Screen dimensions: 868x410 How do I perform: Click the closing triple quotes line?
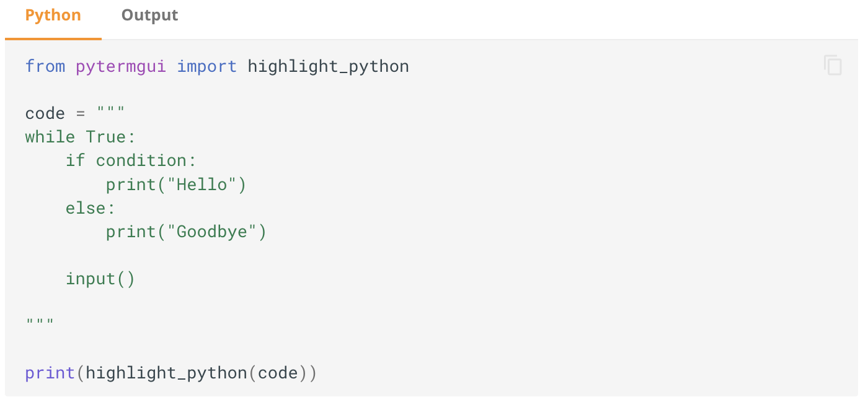tap(40, 322)
